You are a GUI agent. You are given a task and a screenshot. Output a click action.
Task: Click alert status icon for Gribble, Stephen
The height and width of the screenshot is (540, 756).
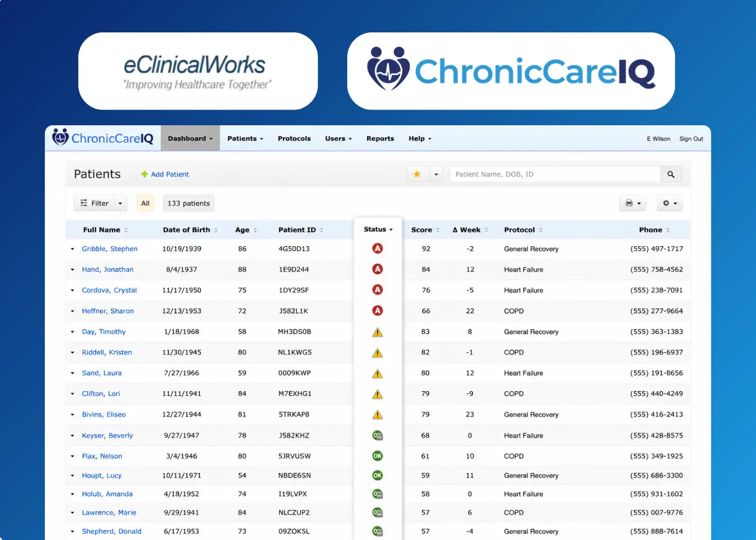[x=377, y=248]
